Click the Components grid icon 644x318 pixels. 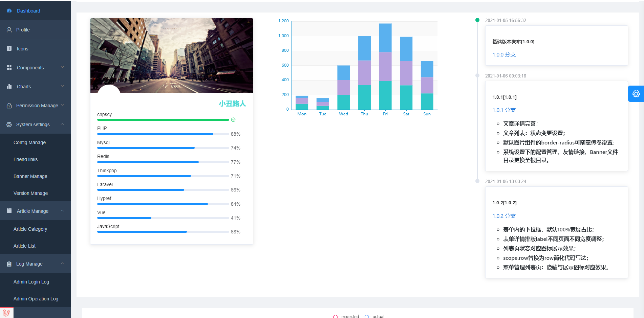click(x=9, y=68)
